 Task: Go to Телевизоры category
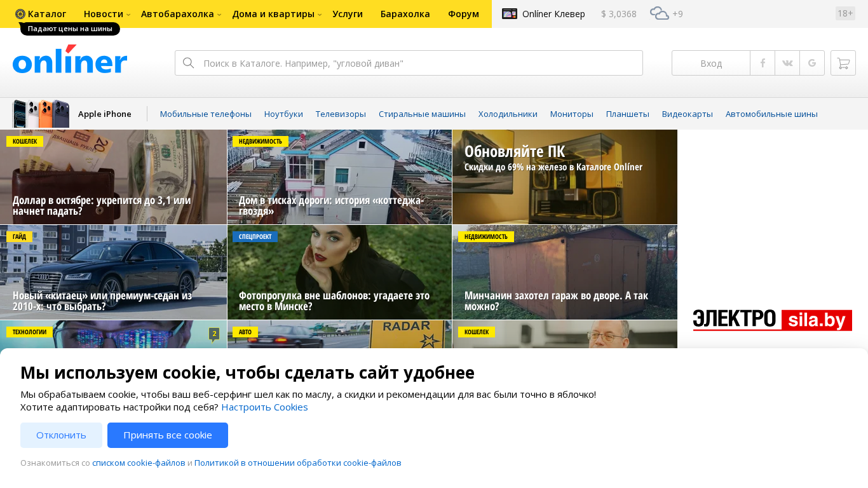pyautogui.click(x=341, y=114)
